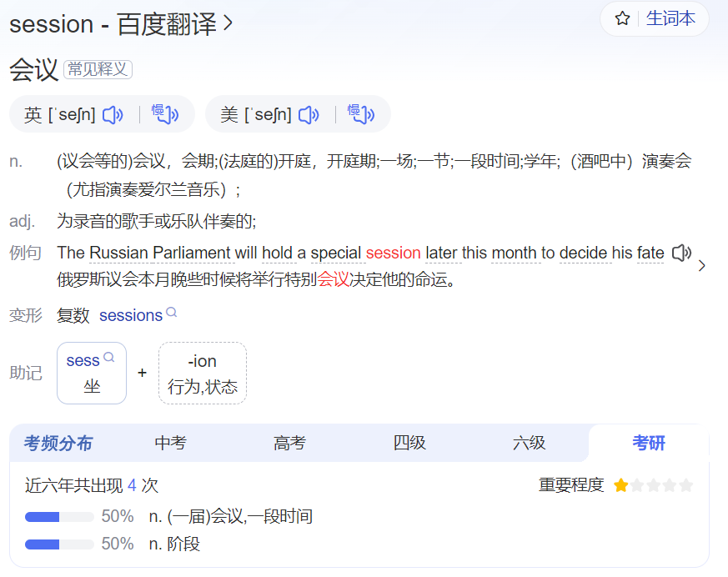Image resolution: width=728 pixels, height=577 pixels.
Task: Switch to the 中考 tab
Action: [x=170, y=443]
